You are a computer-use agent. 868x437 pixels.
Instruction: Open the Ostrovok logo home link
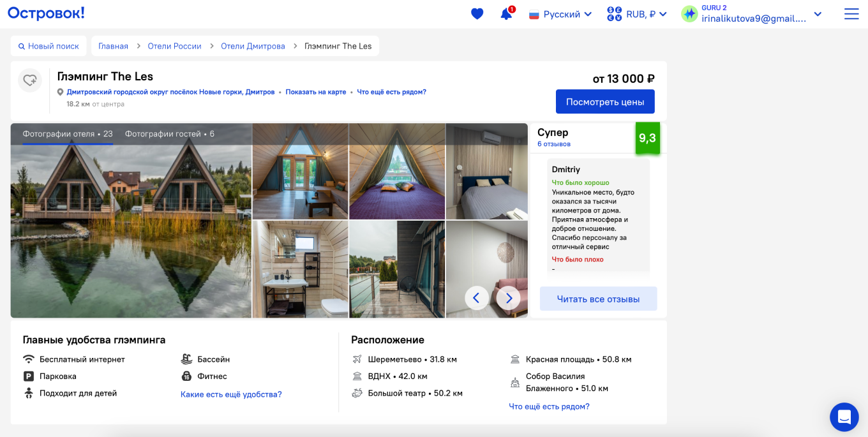(46, 13)
